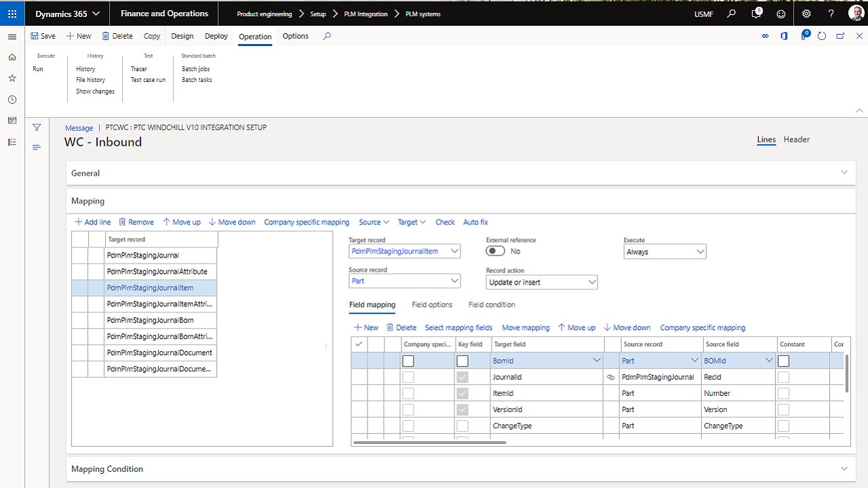Click the refresh page icon
The width and height of the screenshot is (868, 488).
(x=822, y=36)
